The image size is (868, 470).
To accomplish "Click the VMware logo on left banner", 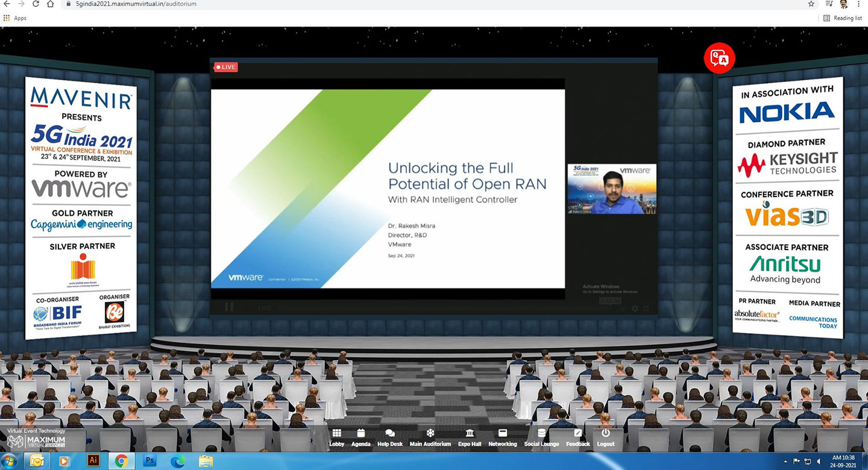I will 81,189.
